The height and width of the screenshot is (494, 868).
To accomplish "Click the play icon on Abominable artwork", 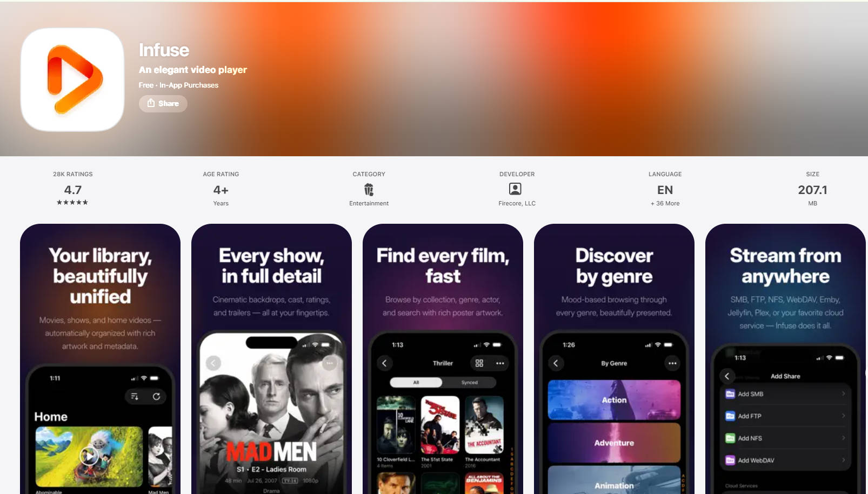I will click(x=89, y=457).
